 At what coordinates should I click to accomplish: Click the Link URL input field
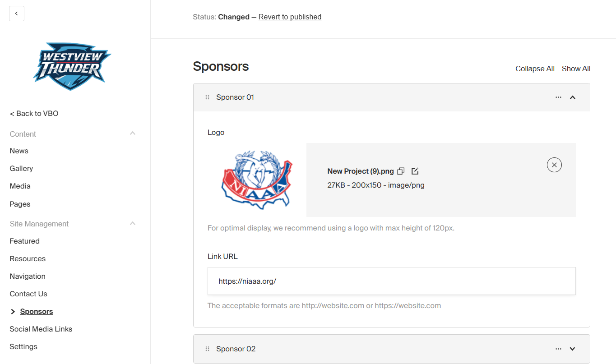[x=391, y=281]
